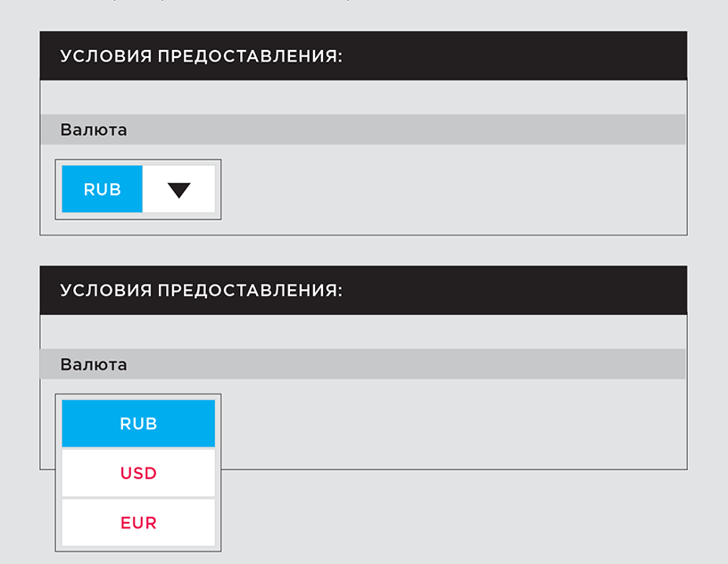Select highlighted RUB option in the open list

coord(138,423)
